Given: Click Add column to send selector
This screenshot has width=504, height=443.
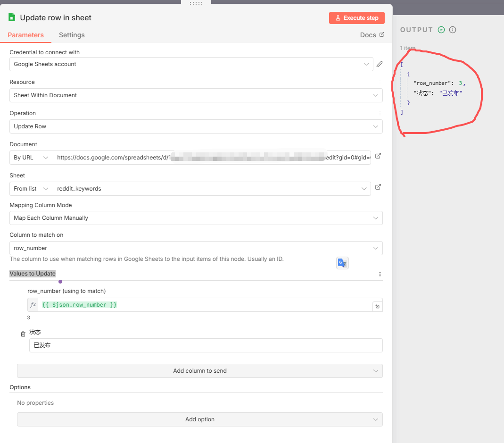Looking at the screenshot, I should click(x=199, y=371).
